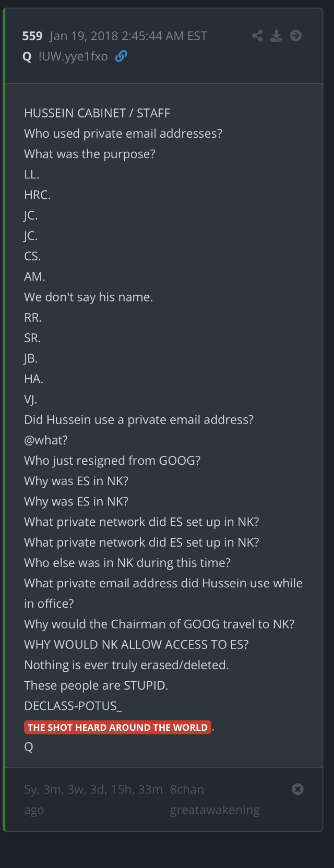Copy the permalink via the blue chain icon
Image resolution: width=334 pixels, height=868 pixels.
coord(121,56)
